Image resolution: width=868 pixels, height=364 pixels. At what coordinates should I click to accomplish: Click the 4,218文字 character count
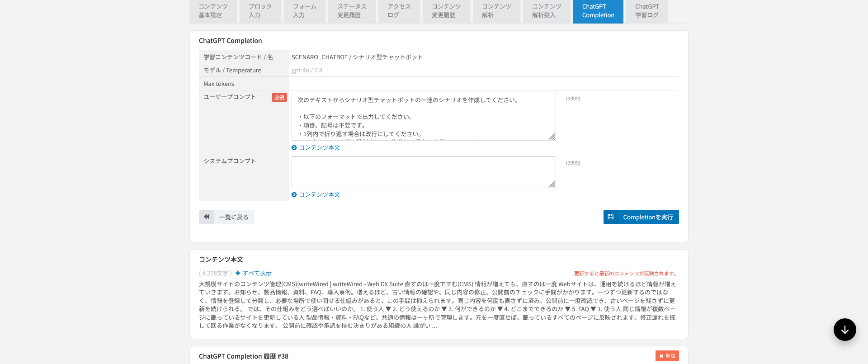tap(215, 273)
